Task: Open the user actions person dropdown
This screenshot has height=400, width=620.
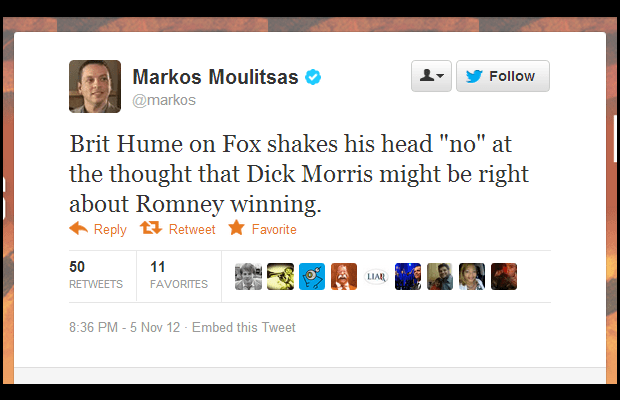Action: (x=431, y=76)
